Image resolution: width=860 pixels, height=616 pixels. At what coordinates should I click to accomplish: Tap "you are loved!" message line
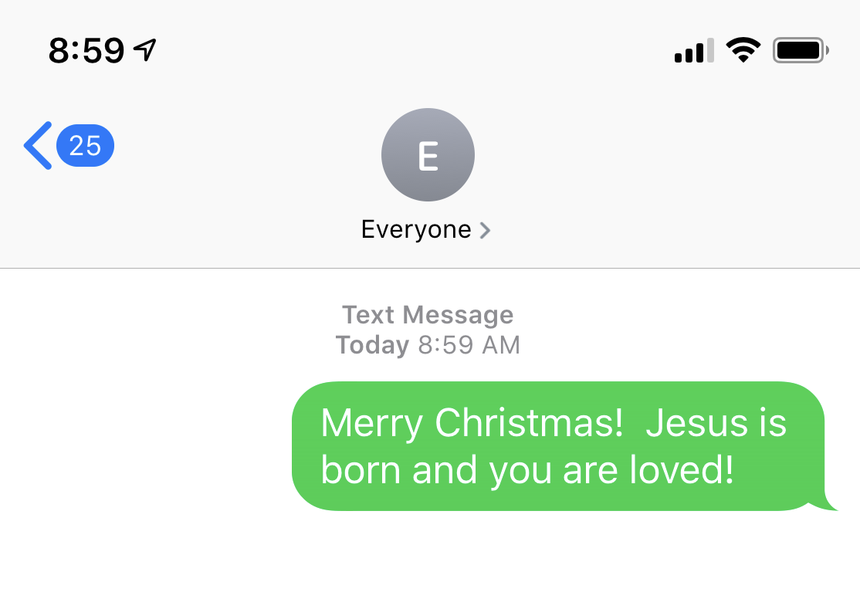pos(611,469)
